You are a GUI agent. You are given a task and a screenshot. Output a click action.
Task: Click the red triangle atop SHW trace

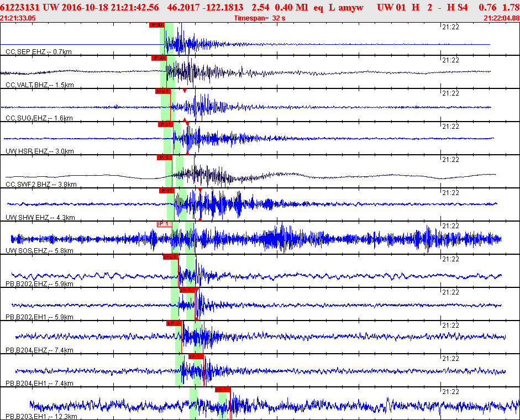(200, 190)
